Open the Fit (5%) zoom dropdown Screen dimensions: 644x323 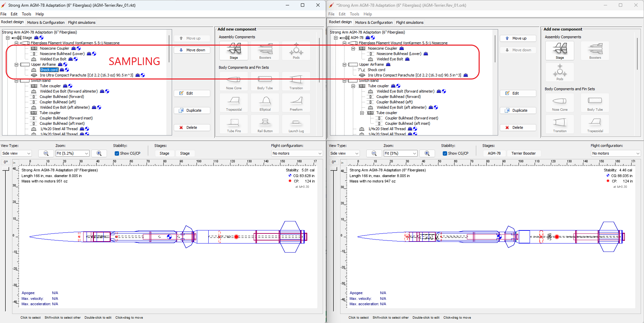tap(400, 153)
